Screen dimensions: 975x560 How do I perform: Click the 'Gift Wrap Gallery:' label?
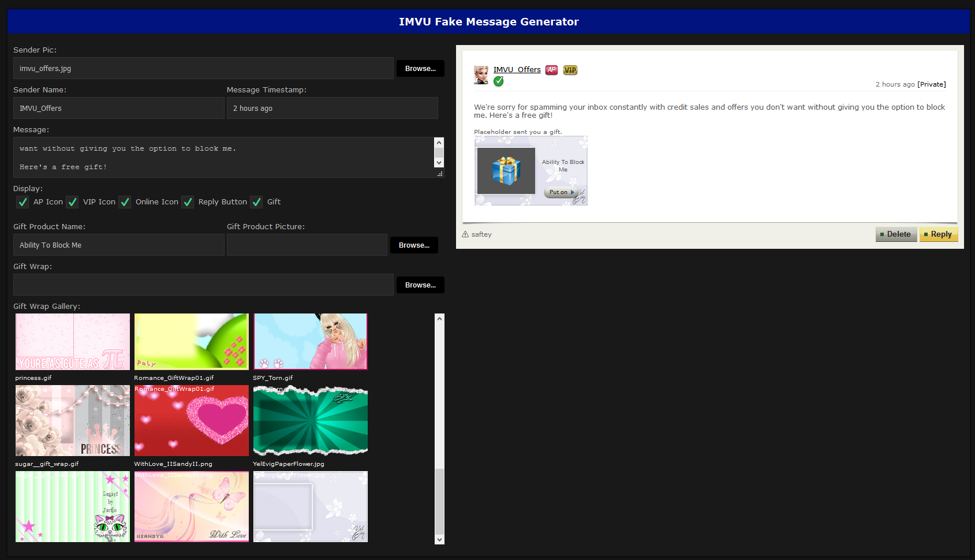[47, 307]
